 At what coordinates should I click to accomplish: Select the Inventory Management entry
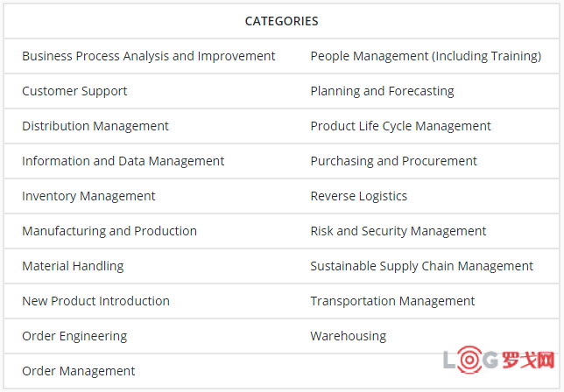click(88, 196)
